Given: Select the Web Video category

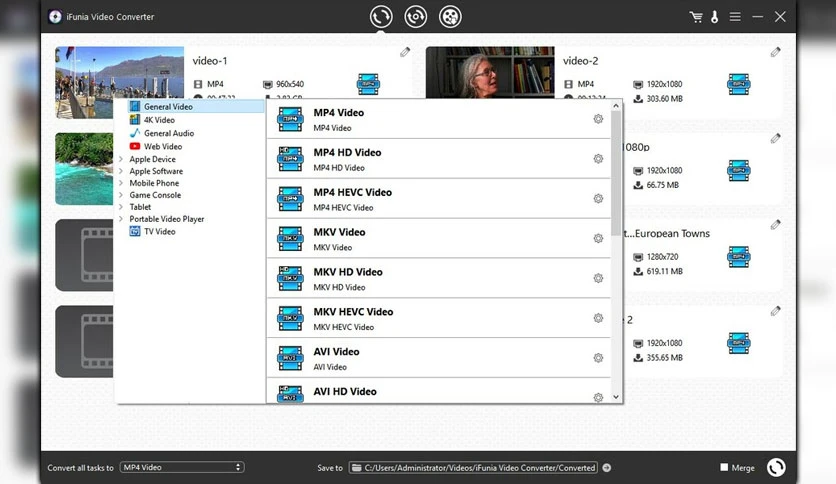Looking at the screenshot, I should coord(156,147).
